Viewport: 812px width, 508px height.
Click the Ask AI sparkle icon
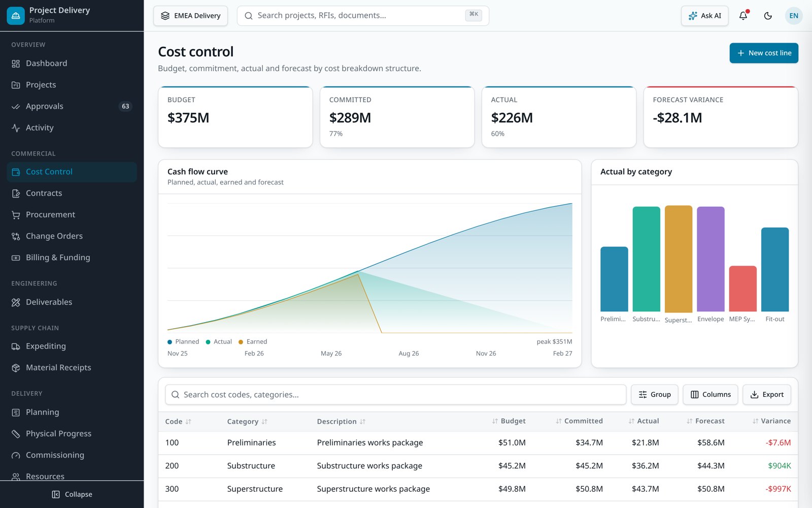693,16
